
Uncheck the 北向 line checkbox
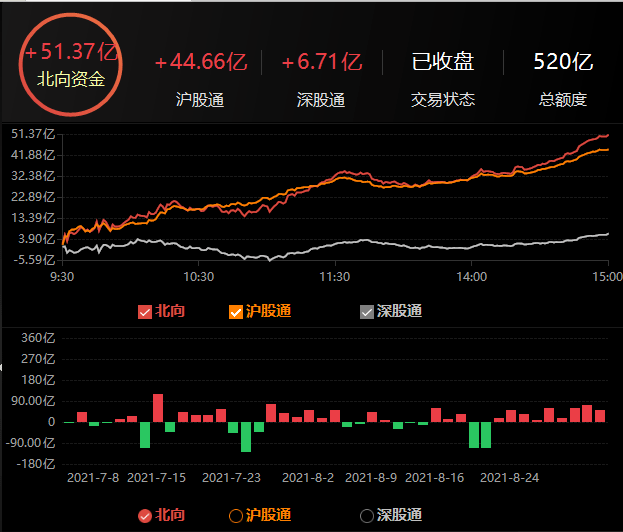(144, 311)
